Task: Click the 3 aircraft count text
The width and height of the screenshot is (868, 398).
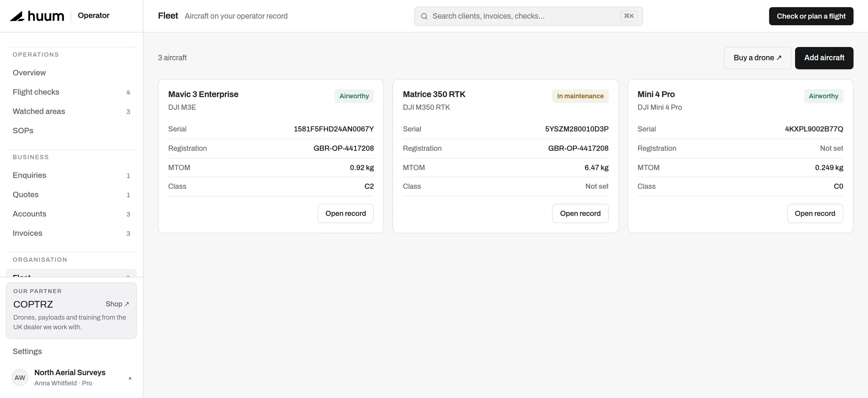Action: (x=172, y=58)
